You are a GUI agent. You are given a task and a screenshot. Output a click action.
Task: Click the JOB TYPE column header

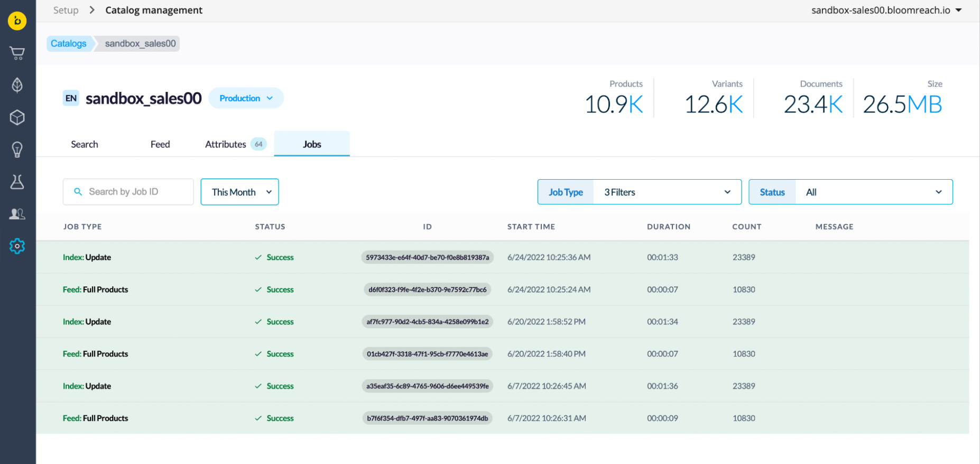[82, 227]
